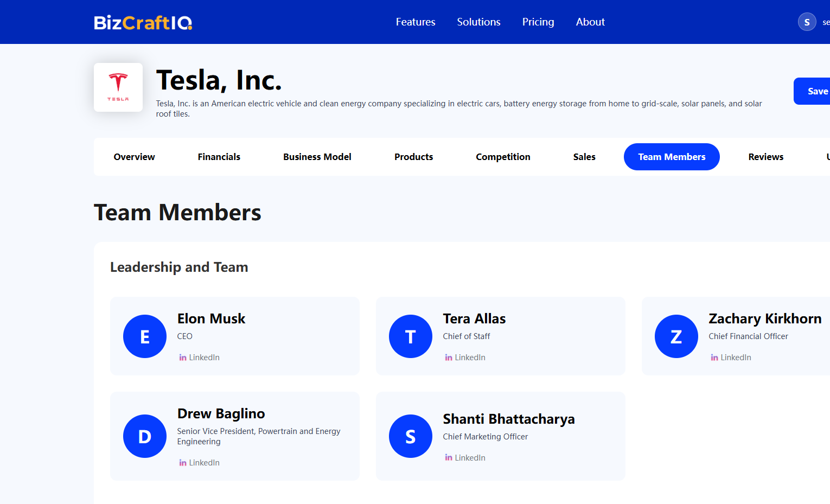The width and height of the screenshot is (830, 504).
Task: Click the BizCraftIQ logo
Action: [x=143, y=22]
